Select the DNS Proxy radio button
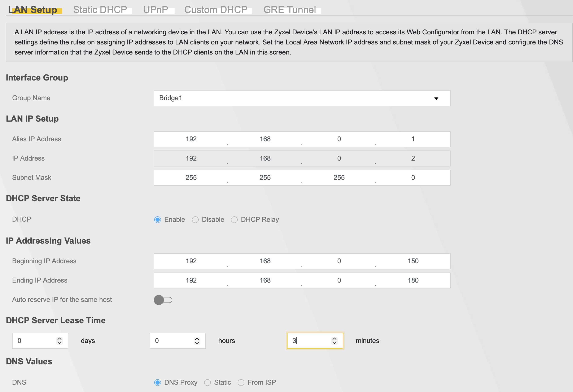 158,382
